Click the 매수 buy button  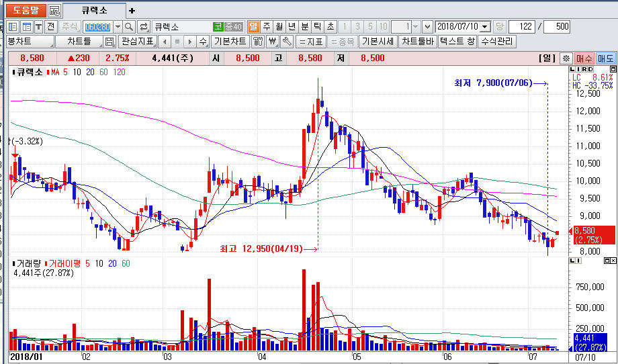pos(584,58)
